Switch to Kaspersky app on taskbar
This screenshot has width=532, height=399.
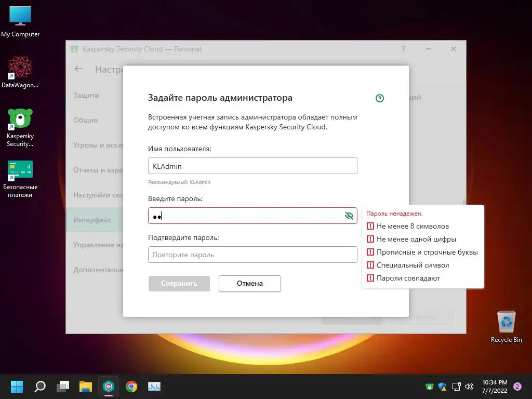(109, 386)
